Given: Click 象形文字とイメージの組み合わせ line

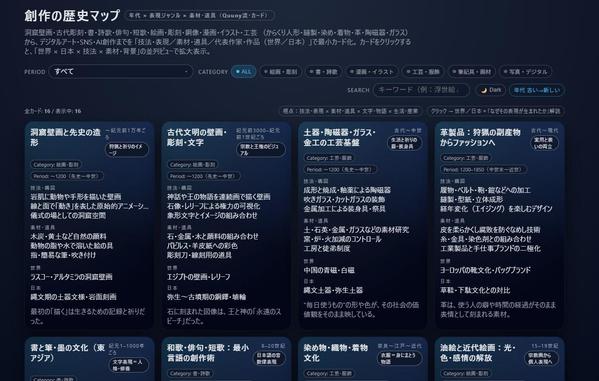Looking at the screenshot, I should [x=212, y=216].
